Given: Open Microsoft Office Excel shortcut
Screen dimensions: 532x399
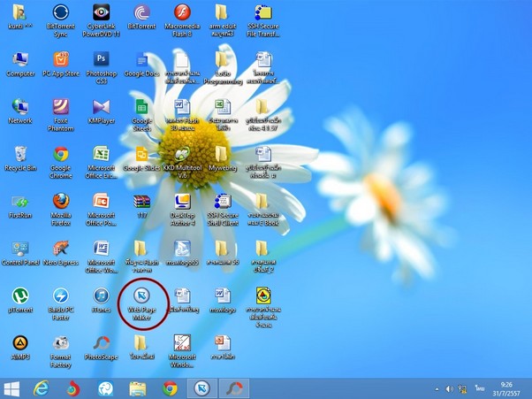Looking at the screenshot, I should tap(101, 162).
